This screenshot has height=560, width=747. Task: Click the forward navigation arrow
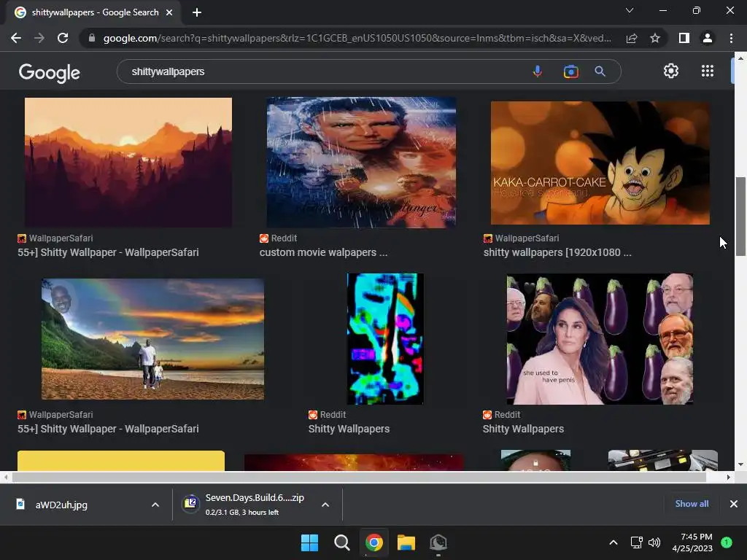pyautogui.click(x=39, y=38)
